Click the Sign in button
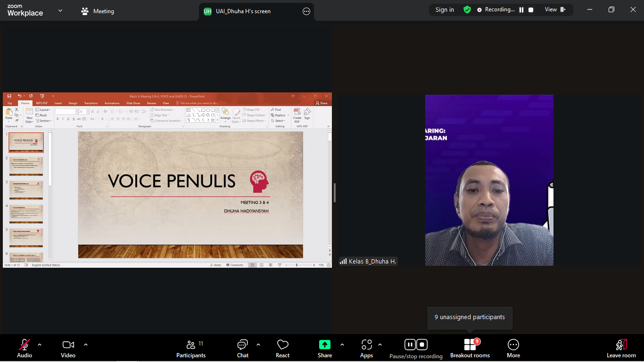 445,9
